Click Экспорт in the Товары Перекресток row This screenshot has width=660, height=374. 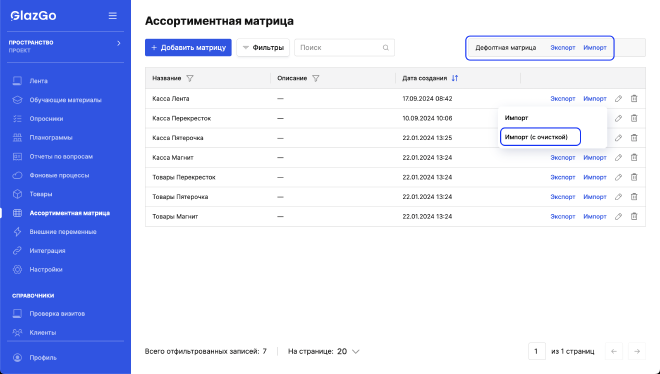pos(563,177)
